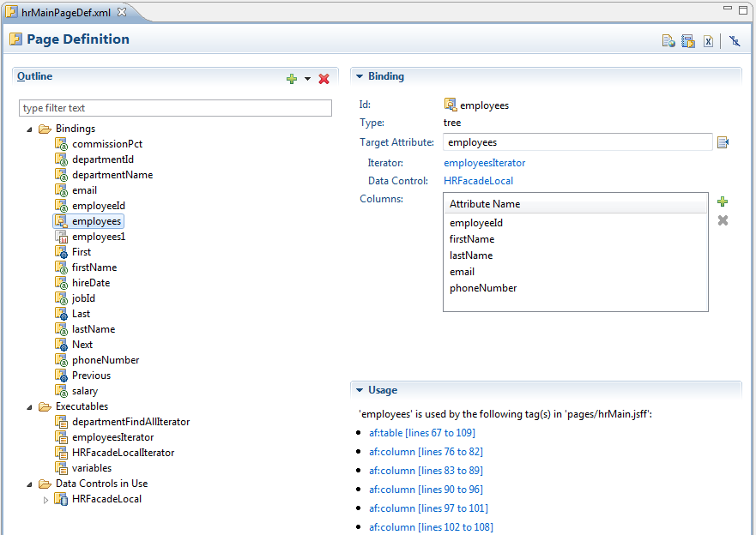Select the add binding plus icon in Outline

pos(292,78)
